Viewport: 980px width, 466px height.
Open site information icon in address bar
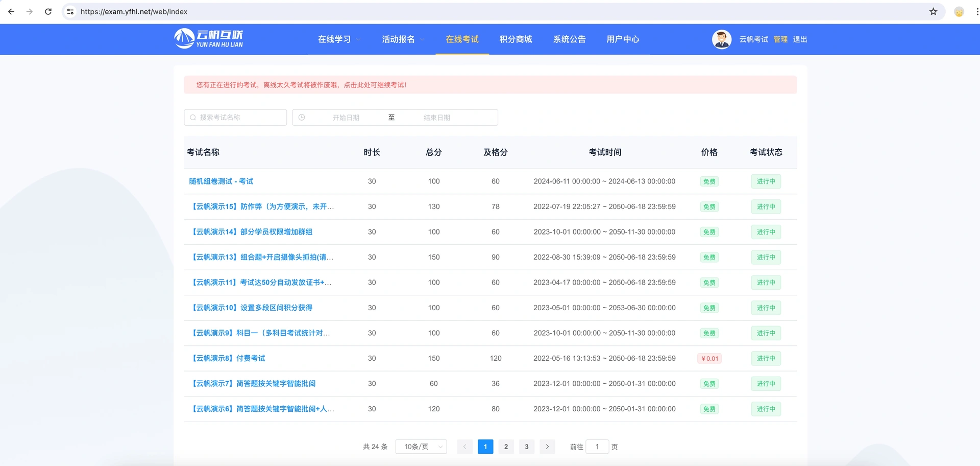tap(70, 12)
